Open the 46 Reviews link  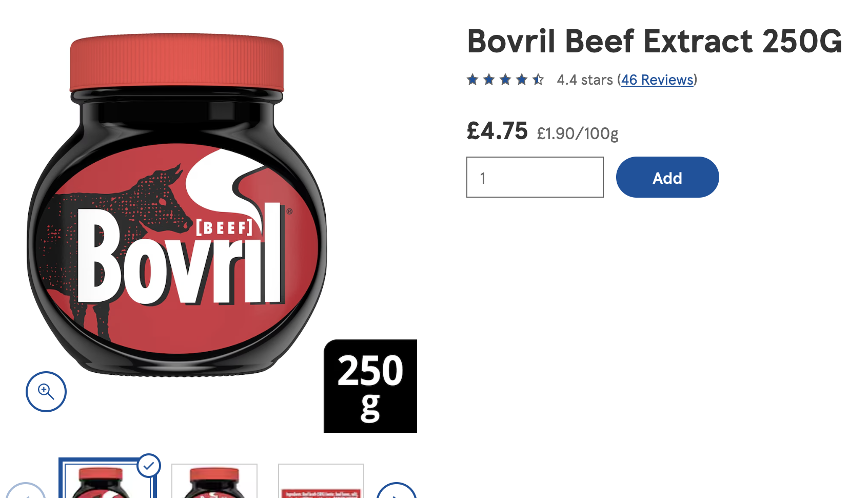657,80
